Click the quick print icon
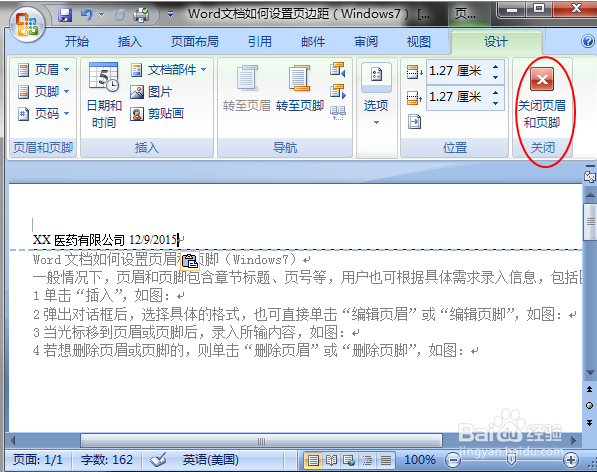This screenshot has width=597, height=472. point(141,15)
